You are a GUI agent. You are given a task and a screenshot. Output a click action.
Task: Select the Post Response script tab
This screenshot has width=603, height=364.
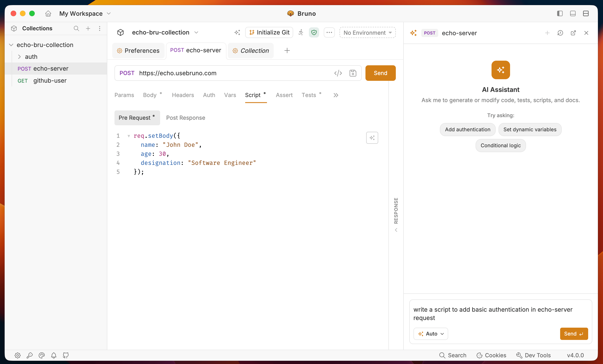[185, 118]
